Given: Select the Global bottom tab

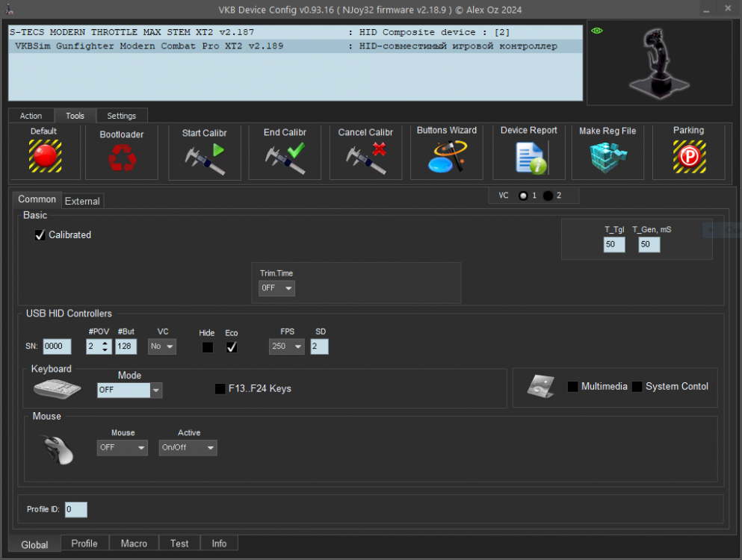Looking at the screenshot, I should point(34,544).
